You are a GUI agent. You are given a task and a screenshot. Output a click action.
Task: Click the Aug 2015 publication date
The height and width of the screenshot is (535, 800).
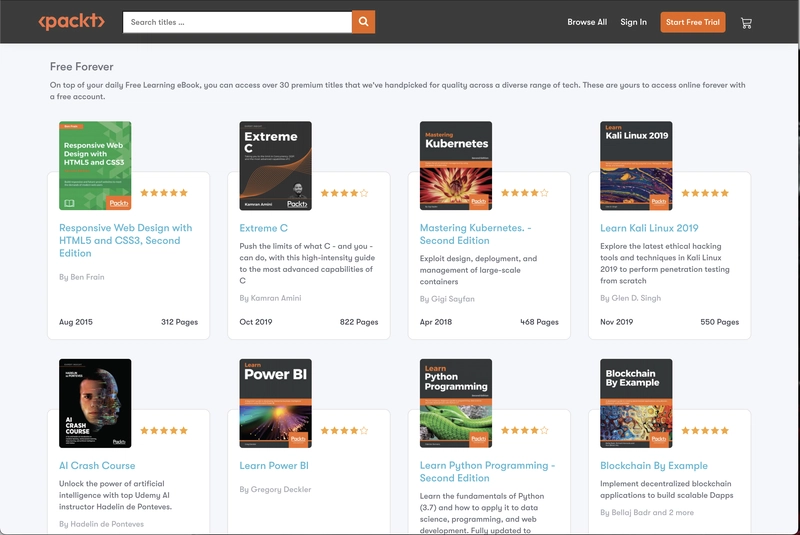[76, 322]
